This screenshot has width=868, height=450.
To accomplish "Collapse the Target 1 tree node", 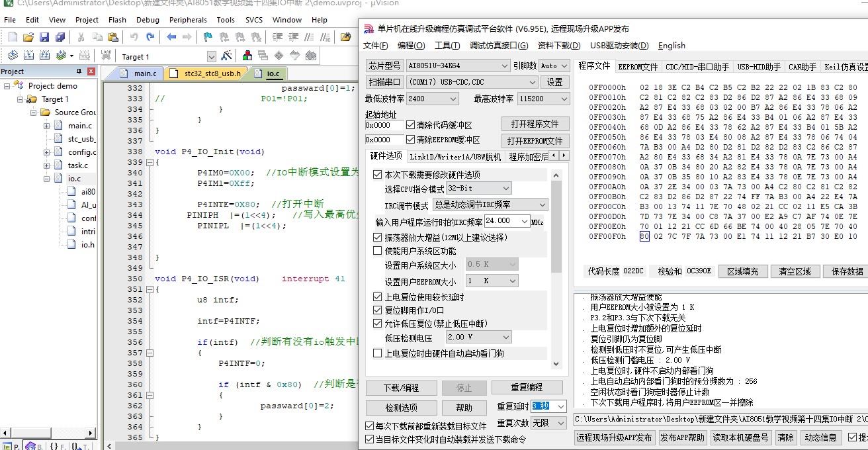I will click(21, 99).
